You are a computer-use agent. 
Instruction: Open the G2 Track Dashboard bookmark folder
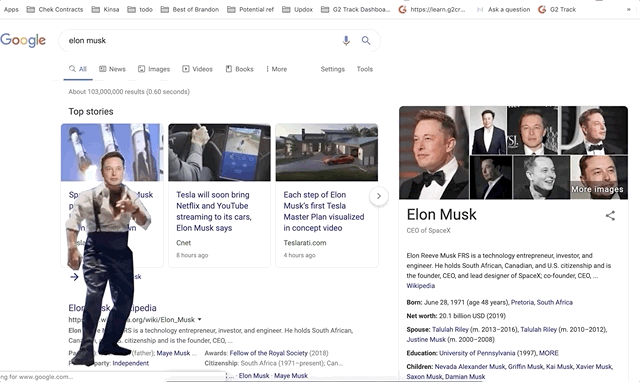coord(356,9)
